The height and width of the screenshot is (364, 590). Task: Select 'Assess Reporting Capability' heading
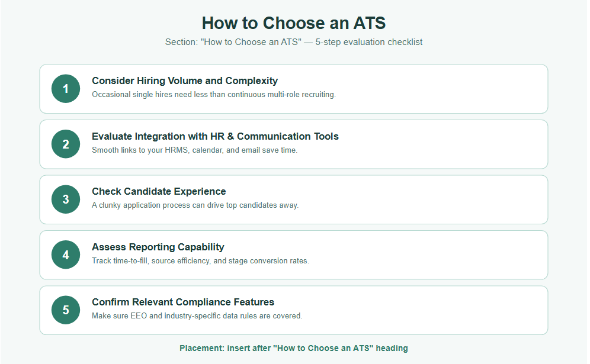click(x=158, y=247)
